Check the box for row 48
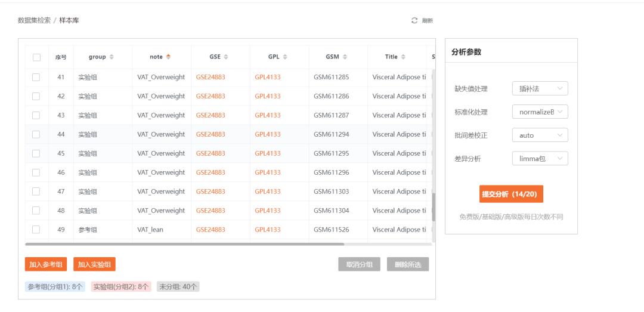644x312 pixels. click(36, 211)
